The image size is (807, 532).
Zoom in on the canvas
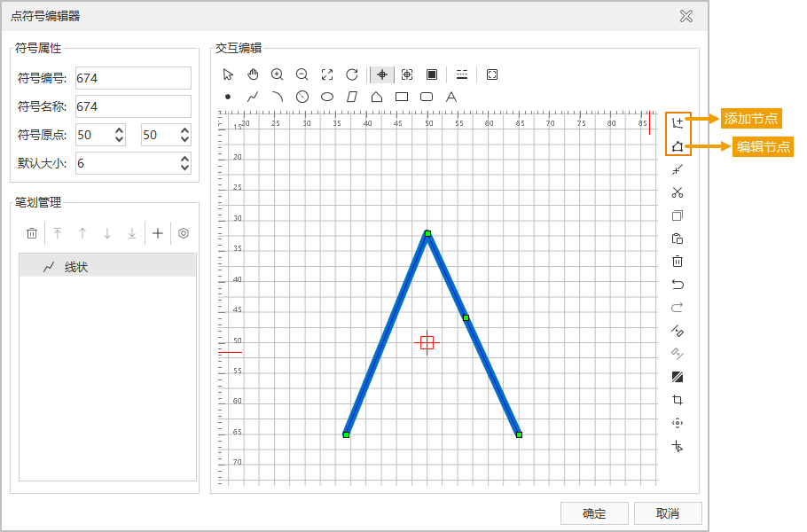pos(278,74)
